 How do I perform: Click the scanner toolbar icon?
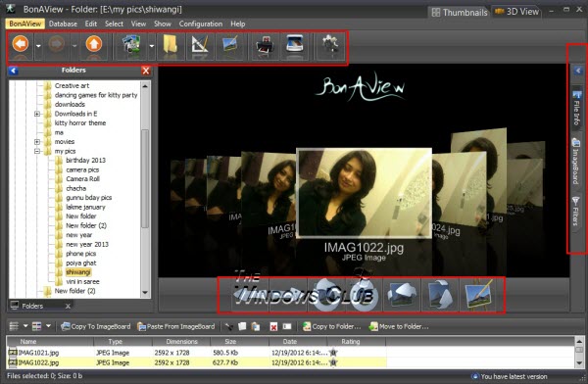point(295,45)
